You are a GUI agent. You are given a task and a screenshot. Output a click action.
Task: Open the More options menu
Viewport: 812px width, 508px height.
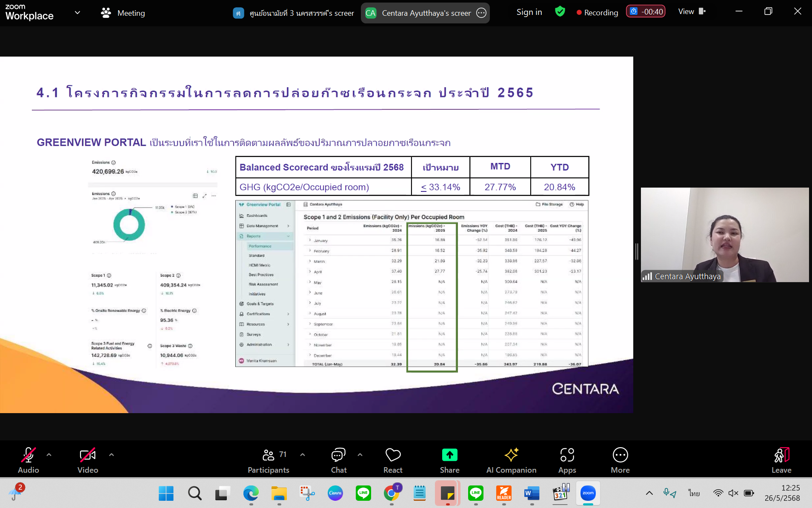coord(620,460)
